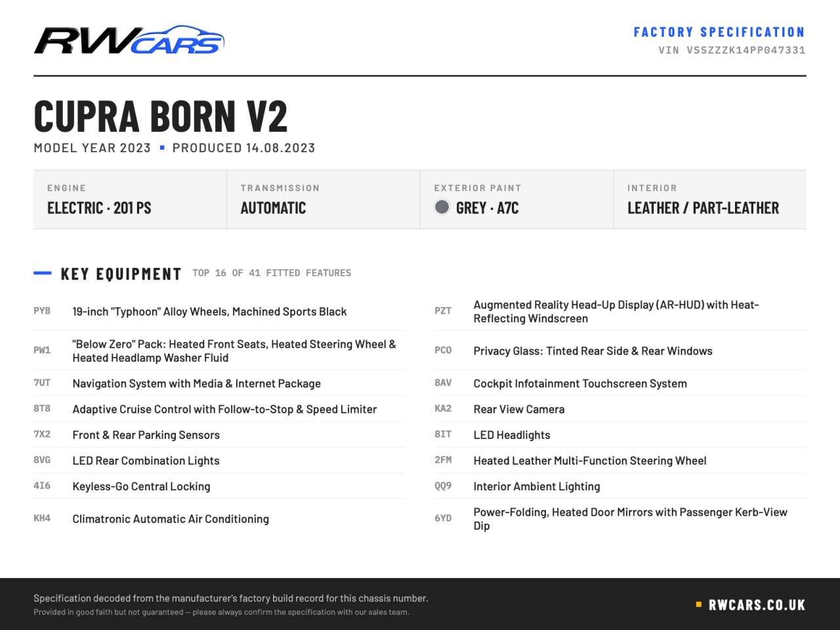This screenshot has height=630, width=840.
Task: Click the Key Equipment heading
Action: 121,274
